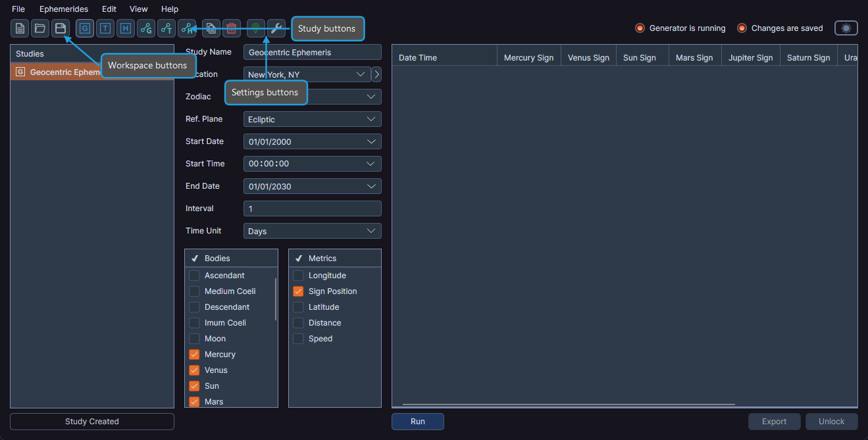Screen dimensions: 868x440
Task: Open the View menu
Action: coord(138,9)
